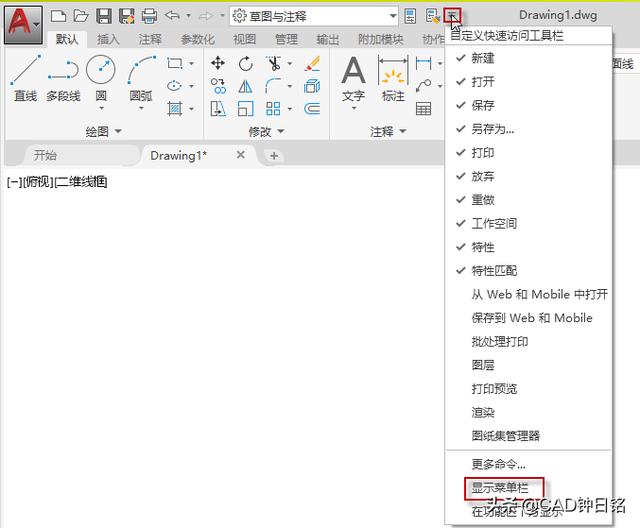Select the Hatch tool icon
The height and width of the screenshot is (528, 640).
(x=174, y=109)
